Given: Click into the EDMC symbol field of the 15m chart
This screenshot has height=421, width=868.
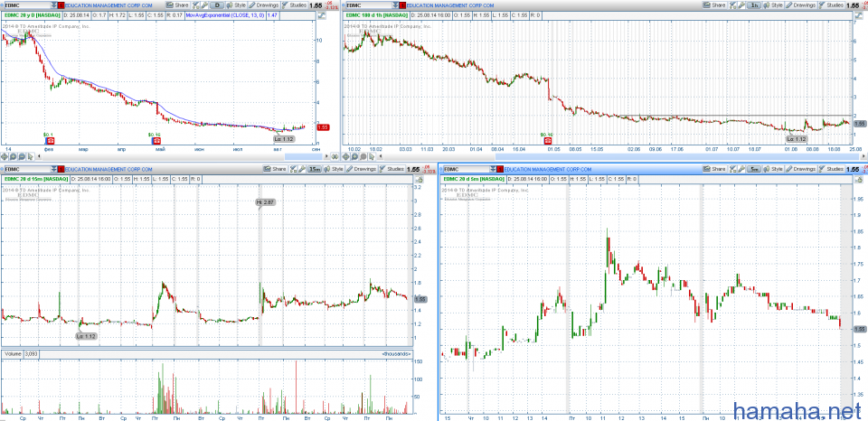Looking at the screenshot, I should (x=26, y=169).
